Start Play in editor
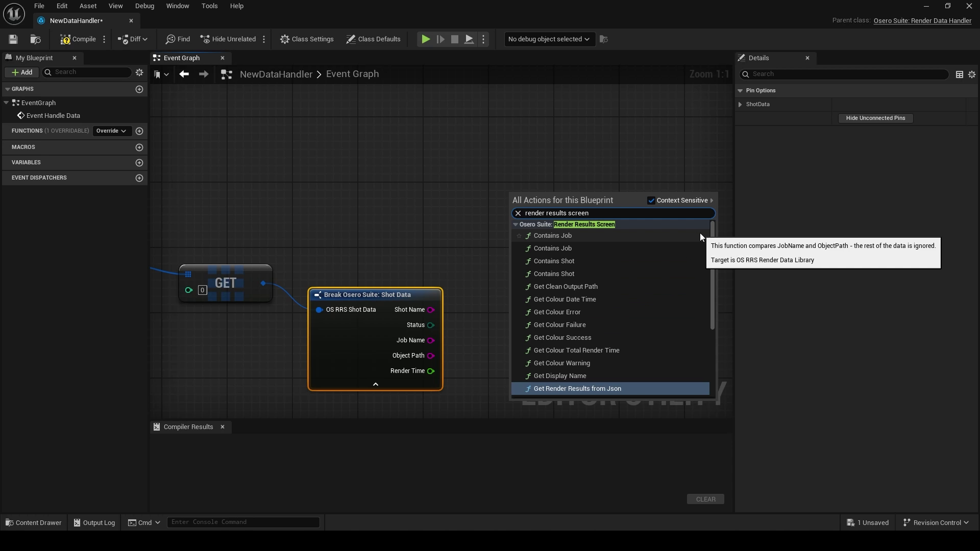The image size is (980, 551). click(x=425, y=39)
